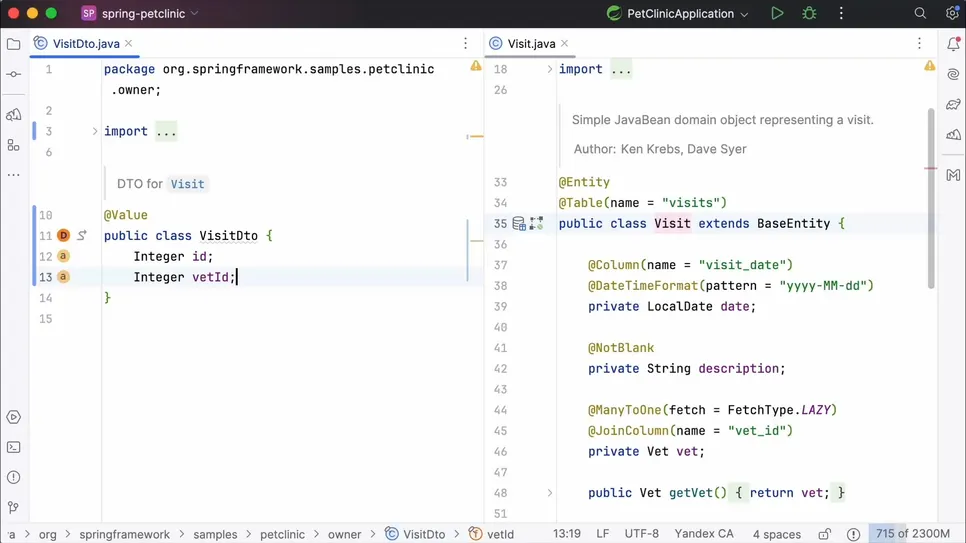Click VisitDto breadcrumb in navigation bar
966x543 pixels.
(416, 534)
